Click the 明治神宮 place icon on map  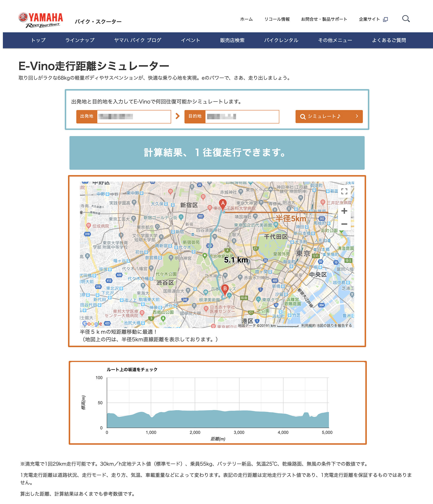click(171, 258)
